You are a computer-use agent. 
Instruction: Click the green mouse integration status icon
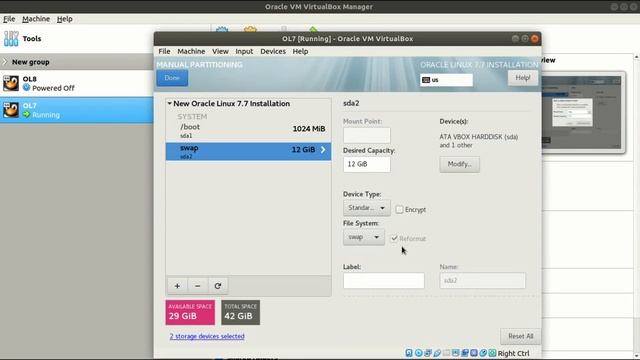coord(492,353)
